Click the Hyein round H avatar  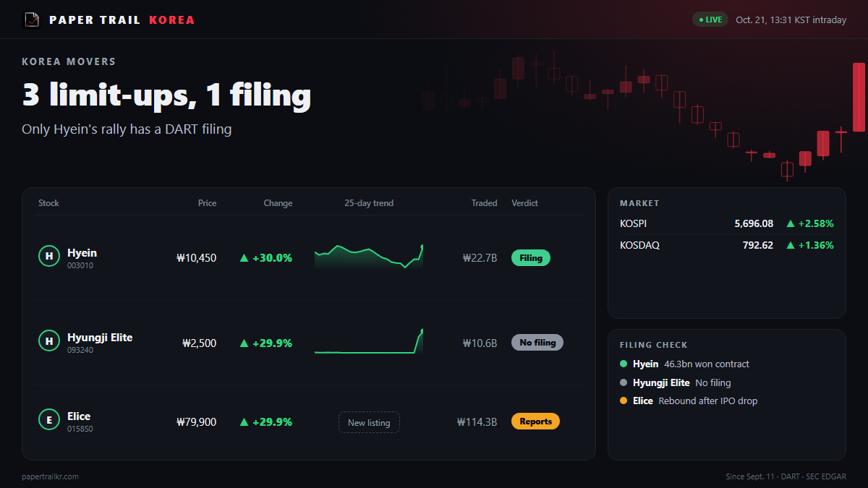point(49,256)
